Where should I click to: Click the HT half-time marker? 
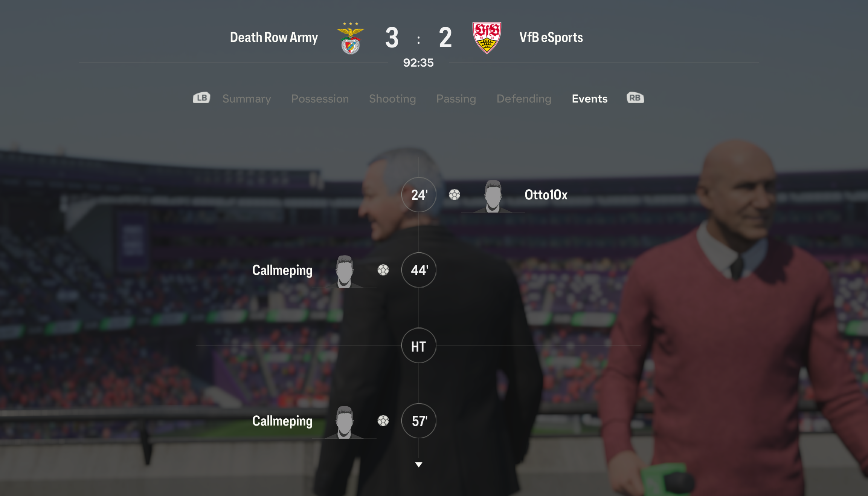click(x=419, y=345)
